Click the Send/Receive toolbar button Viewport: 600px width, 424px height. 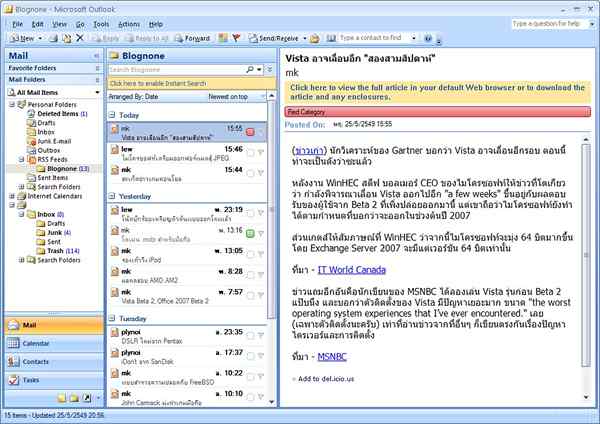(x=274, y=38)
